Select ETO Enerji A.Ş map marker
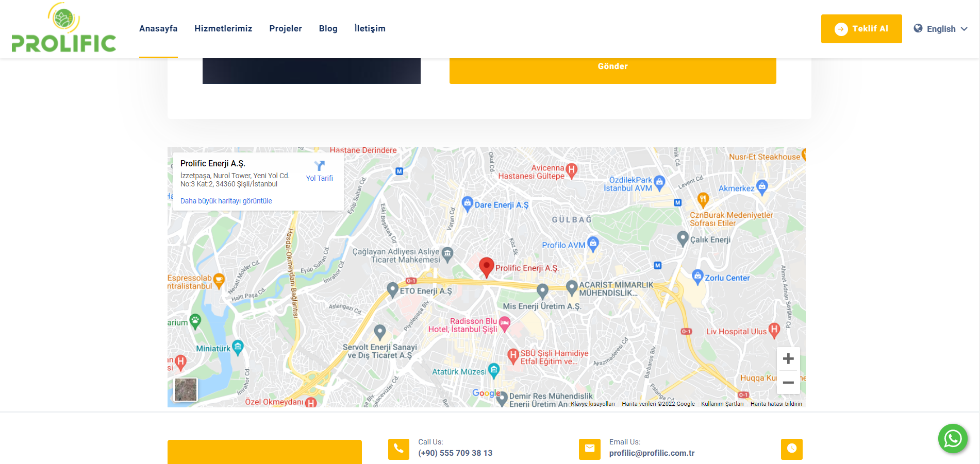The image size is (980, 464). 392,289
